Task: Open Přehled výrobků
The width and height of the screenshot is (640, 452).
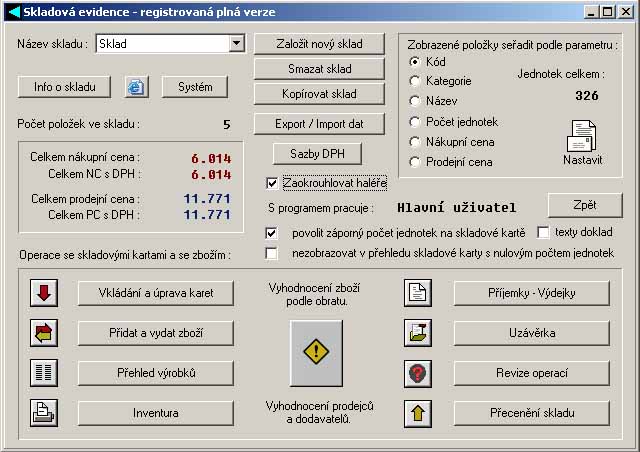Action: click(156, 373)
